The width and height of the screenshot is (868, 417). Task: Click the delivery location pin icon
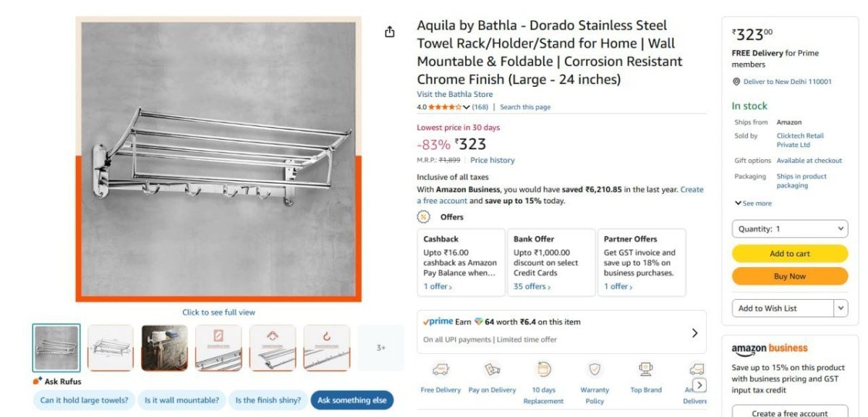tap(736, 82)
